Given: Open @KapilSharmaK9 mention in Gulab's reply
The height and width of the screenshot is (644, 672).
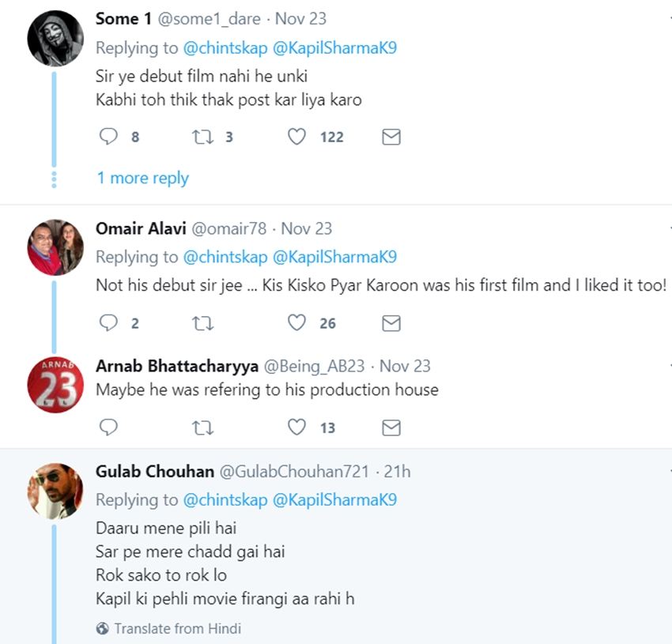Looking at the screenshot, I should tap(334, 499).
